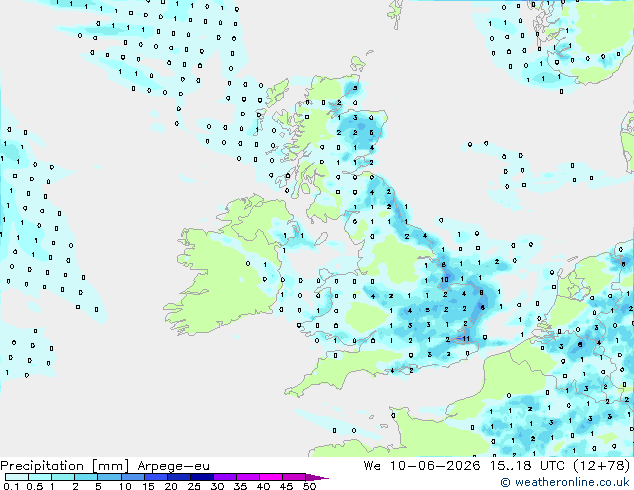This screenshot has width=634, height=490.
Task: Select the 10–15 mm legend color swatch
Action: coord(132,477)
